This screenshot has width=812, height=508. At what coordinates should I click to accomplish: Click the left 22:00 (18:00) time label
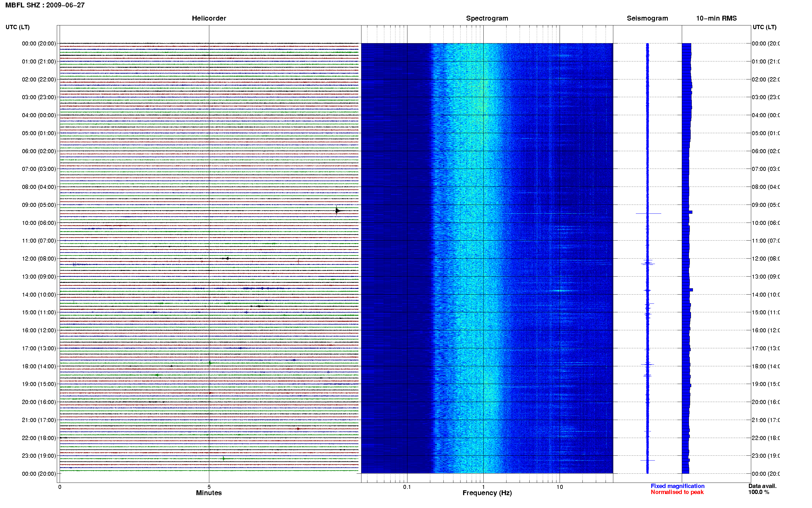click(39, 438)
